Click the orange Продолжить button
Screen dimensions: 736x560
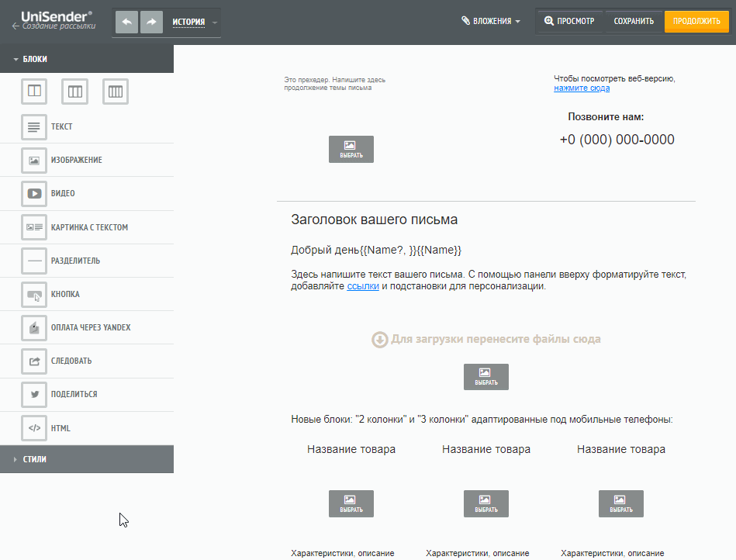(696, 22)
